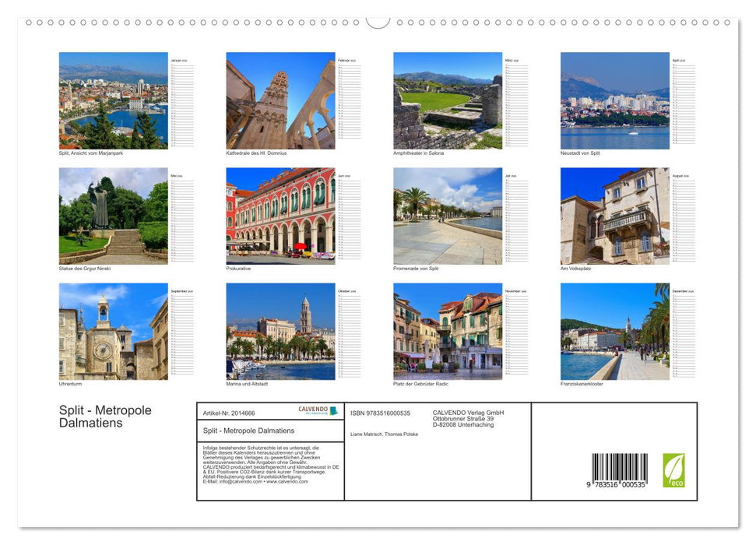Open the Marina und Altstadt image
The width and height of the screenshot is (756, 545).
tap(280, 332)
